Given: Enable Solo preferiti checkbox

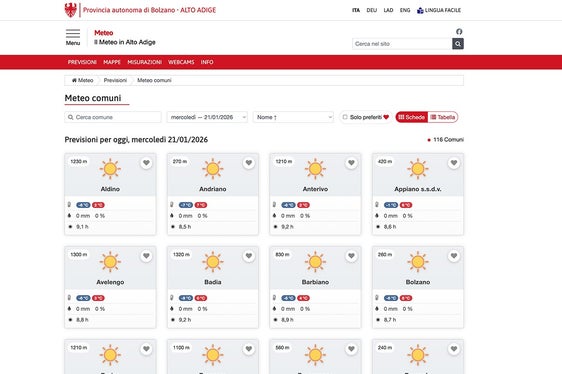Looking at the screenshot, I should [x=345, y=117].
